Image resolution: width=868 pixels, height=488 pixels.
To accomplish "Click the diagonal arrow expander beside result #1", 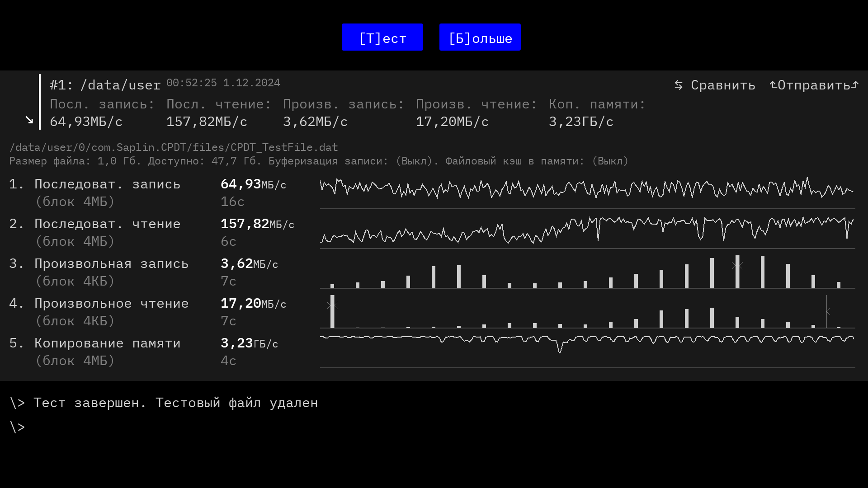I will (x=29, y=120).
